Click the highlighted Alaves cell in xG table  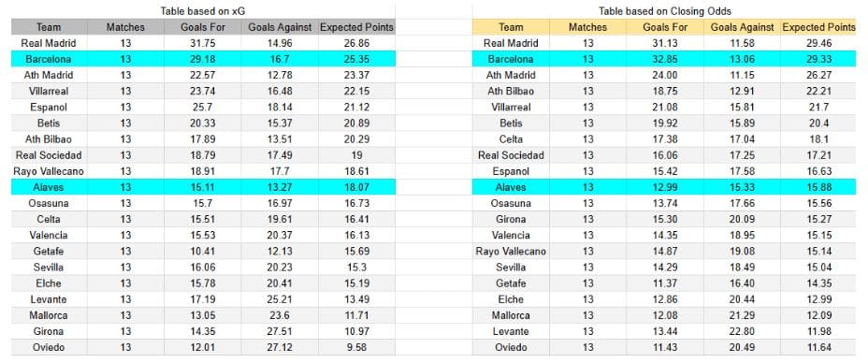(x=49, y=188)
